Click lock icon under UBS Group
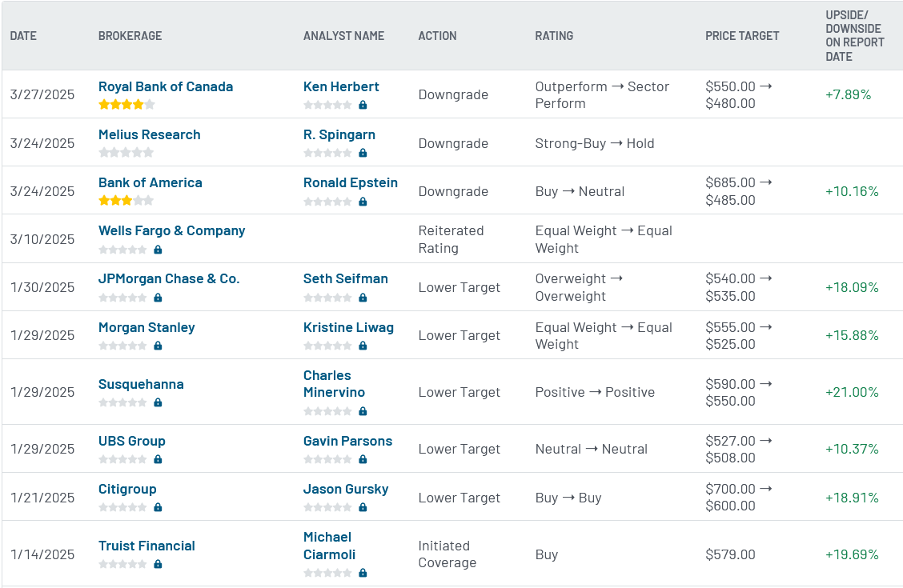This screenshot has width=903, height=588. click(x=158, y=459)
